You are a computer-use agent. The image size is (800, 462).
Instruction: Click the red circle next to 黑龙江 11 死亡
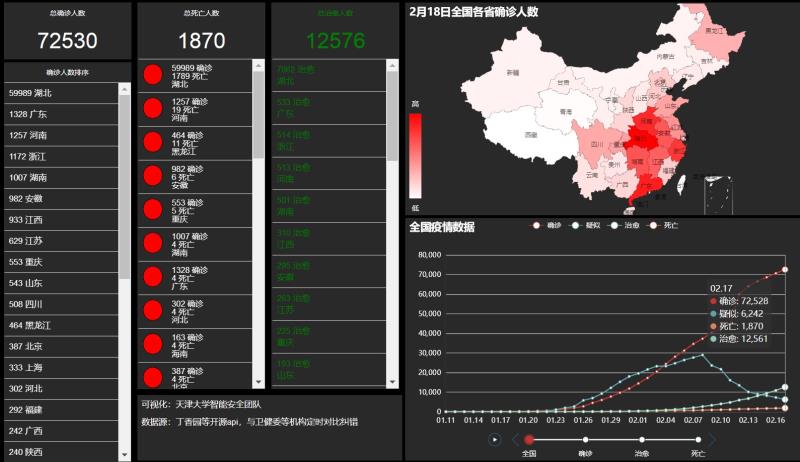[x=153, y=143]
